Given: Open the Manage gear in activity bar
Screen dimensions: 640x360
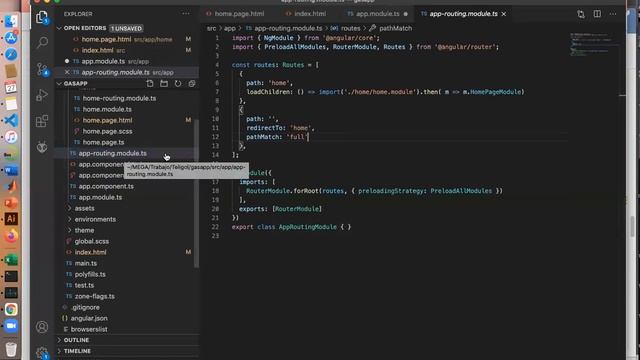Looking at the screenshot, I should pos(42,352).
